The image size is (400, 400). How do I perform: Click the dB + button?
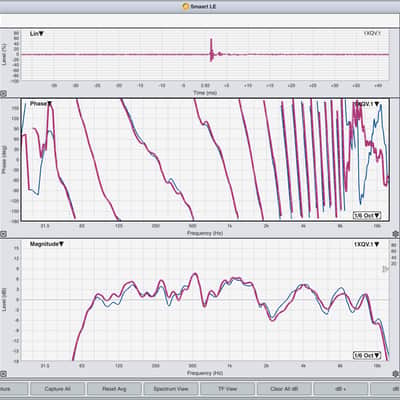pos(341,389)
